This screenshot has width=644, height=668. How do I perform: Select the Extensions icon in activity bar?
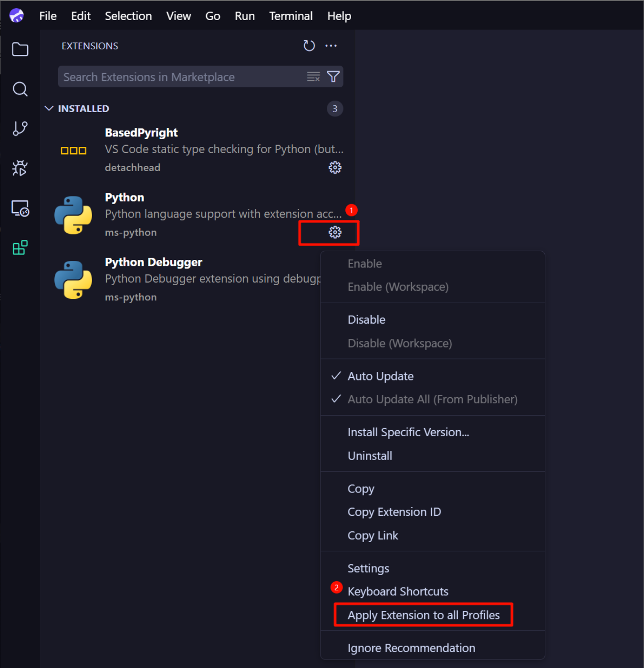pos(20,247)
